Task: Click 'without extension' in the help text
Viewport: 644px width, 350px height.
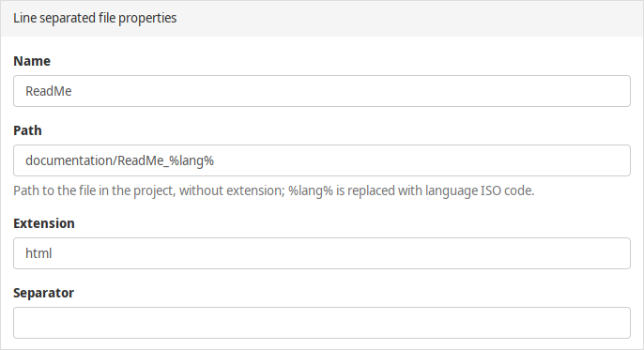Action: pyautogui.click(x=232, y=190)
